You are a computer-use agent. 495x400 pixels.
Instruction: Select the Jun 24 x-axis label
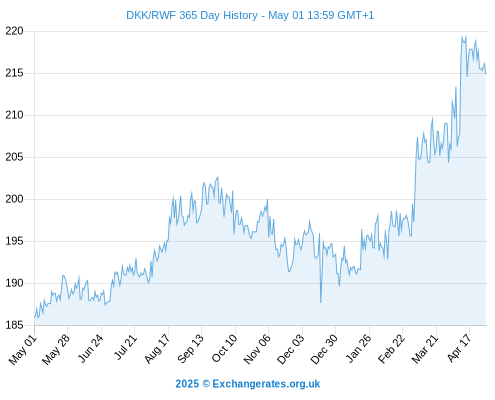coord(90,349)
